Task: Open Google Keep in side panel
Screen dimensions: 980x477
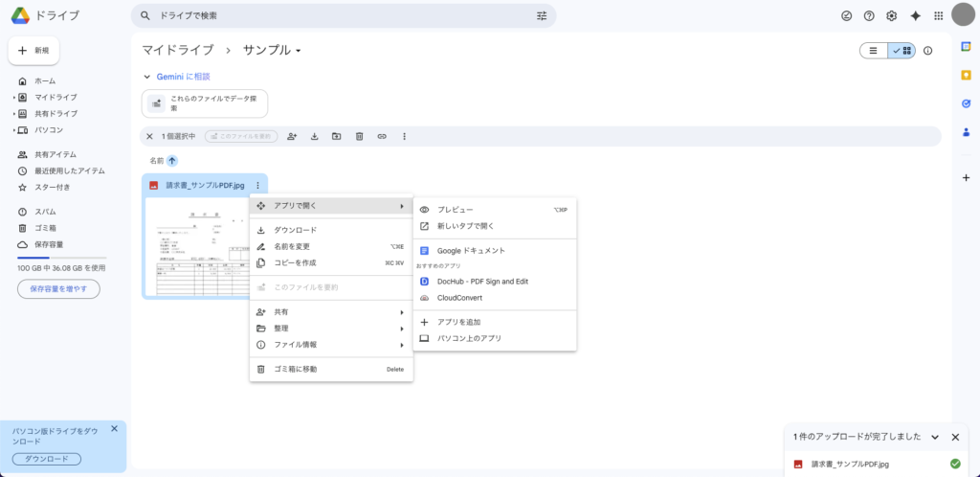Action: coord(966,75)
